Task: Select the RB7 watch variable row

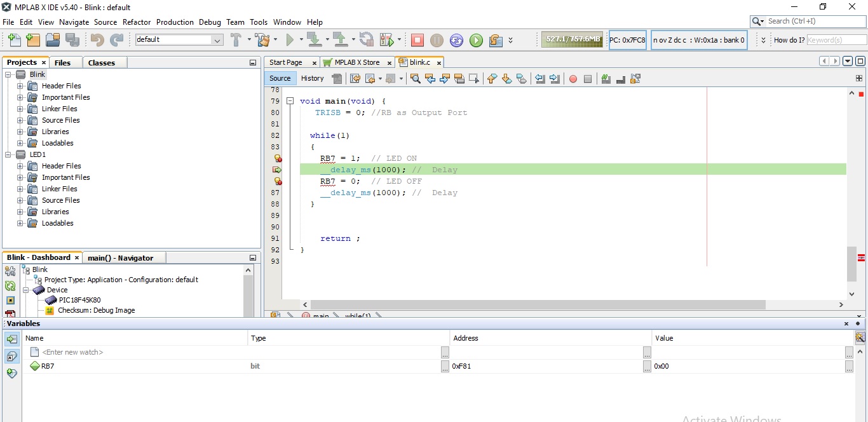Action: 438,366
